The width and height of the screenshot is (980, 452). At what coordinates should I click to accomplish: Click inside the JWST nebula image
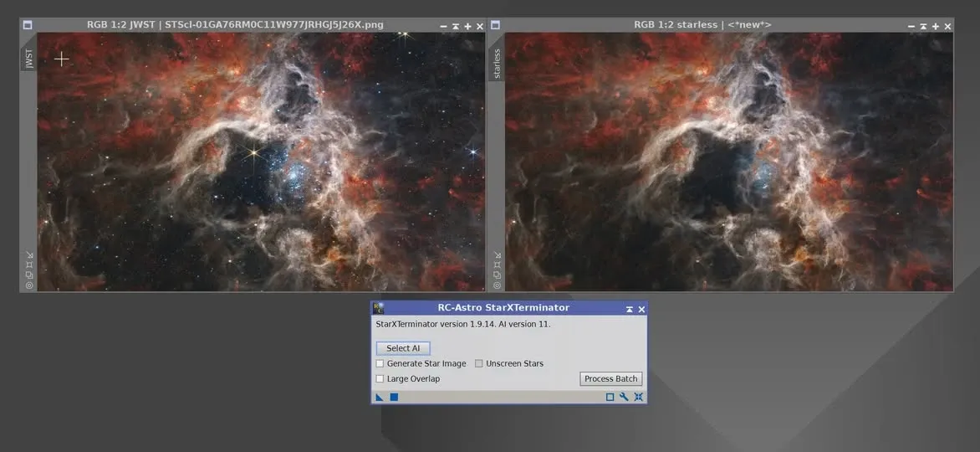[261, 162]
